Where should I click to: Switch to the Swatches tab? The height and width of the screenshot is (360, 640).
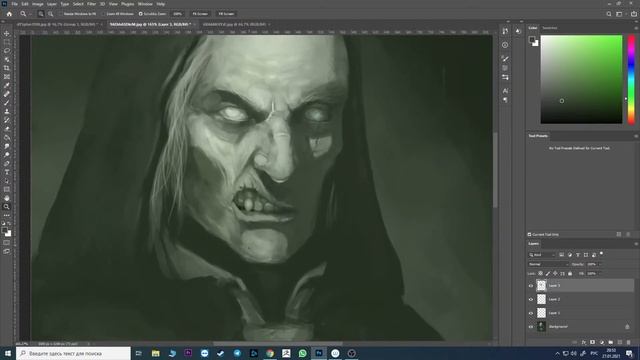click(549, 28)
